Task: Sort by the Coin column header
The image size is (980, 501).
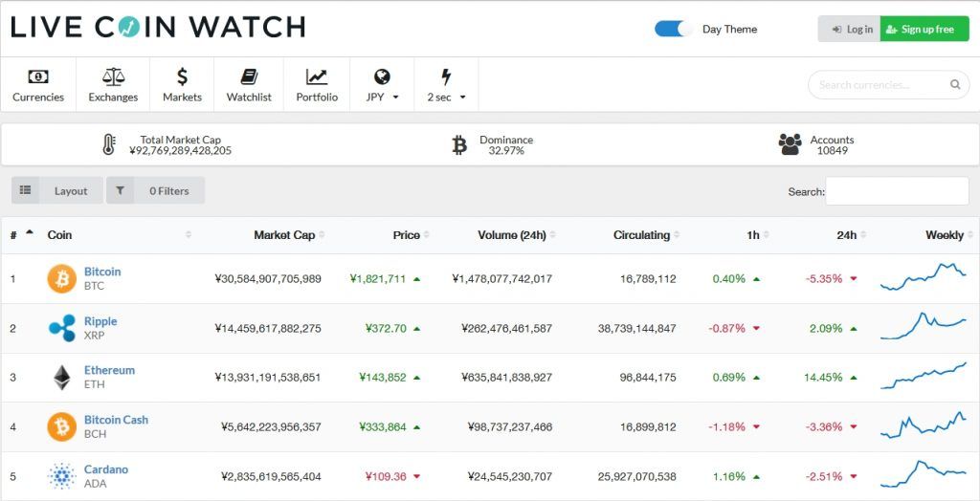Action: (119, 235)
